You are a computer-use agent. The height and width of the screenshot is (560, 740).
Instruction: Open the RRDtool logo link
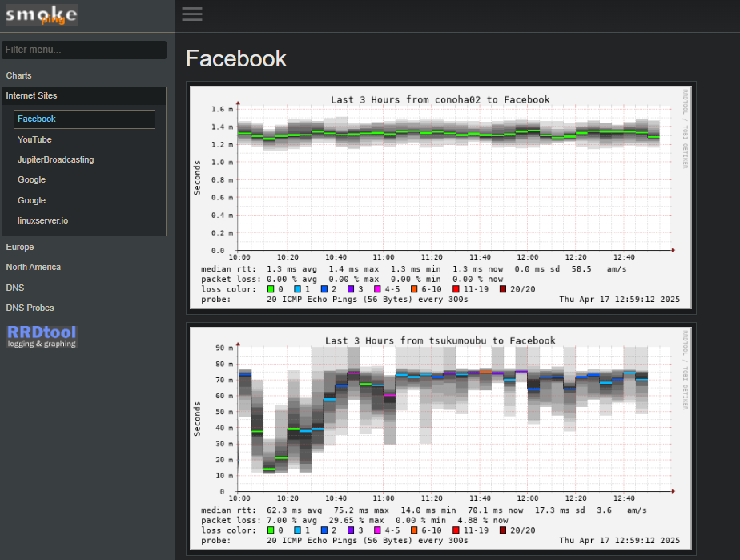click(x=42, y=336)
